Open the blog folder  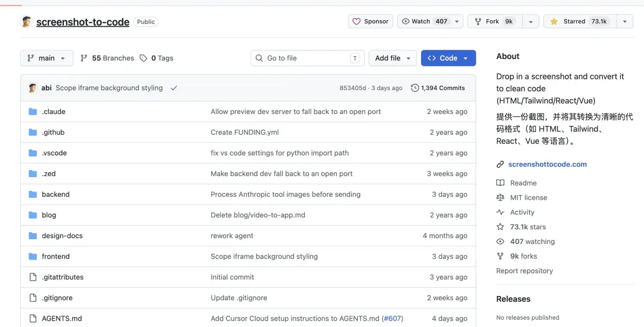pos(49,215)
